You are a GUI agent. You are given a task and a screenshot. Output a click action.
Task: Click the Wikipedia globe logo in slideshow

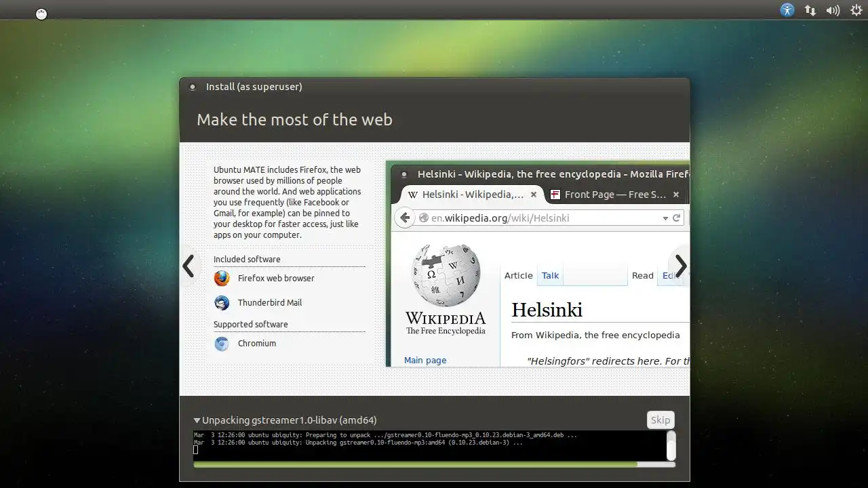[446, 274]
